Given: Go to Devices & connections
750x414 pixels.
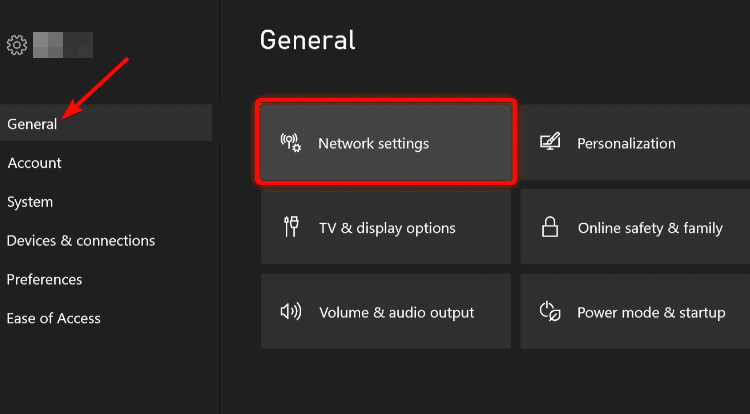Looking at the screenshot, I should pyautogui.click(x=81, y=241).
